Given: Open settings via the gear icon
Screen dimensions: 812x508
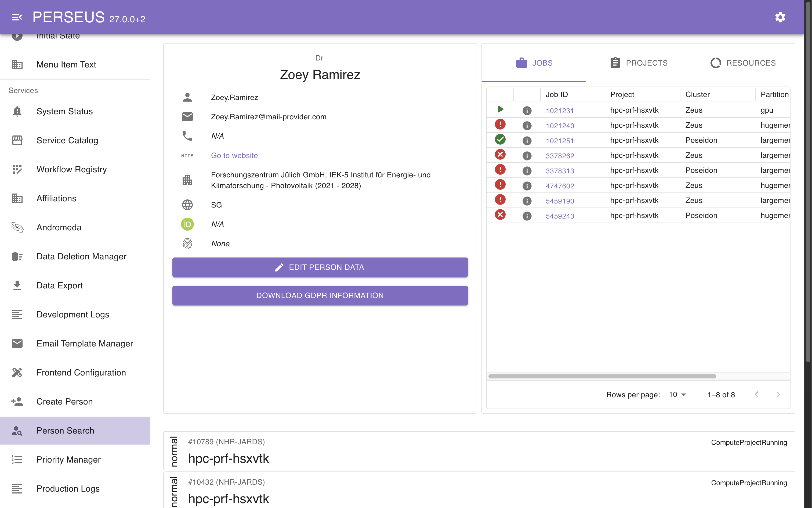Looking at the screenshot, I should tap(780, 17).
